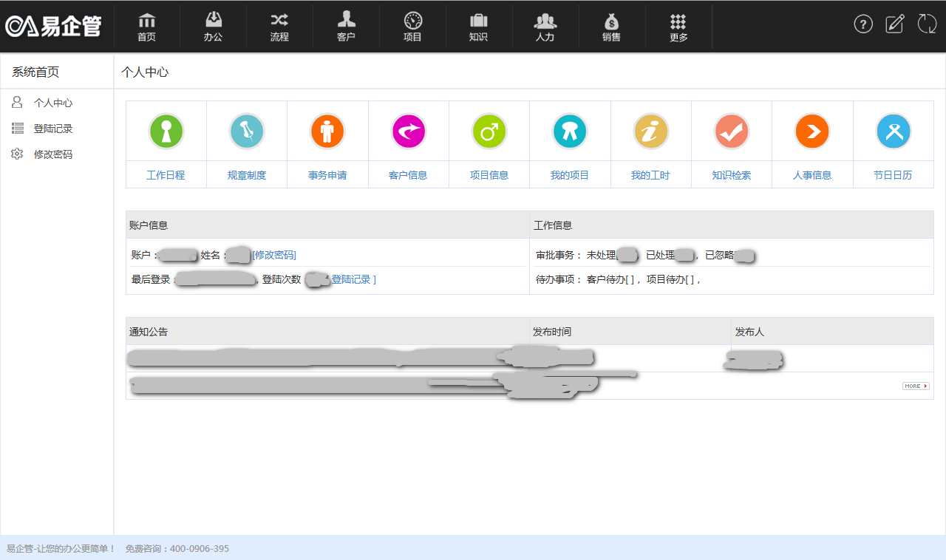
Task: Open the 知识检索 shortcut icon
Action: coord(731,132)
